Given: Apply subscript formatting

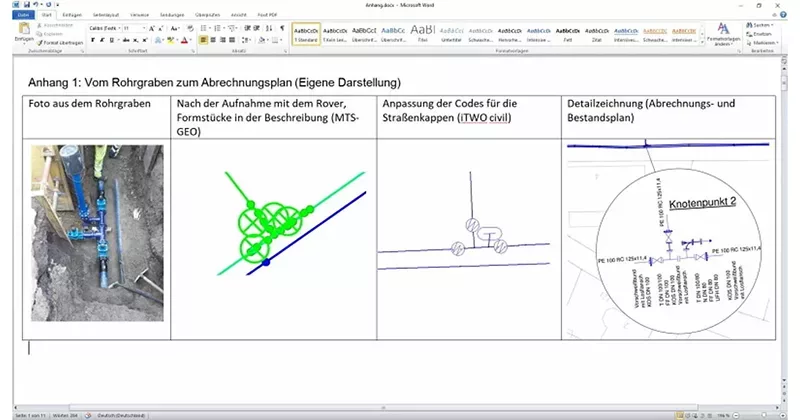Looking at the screenshot, I should [x=136, y=40].
